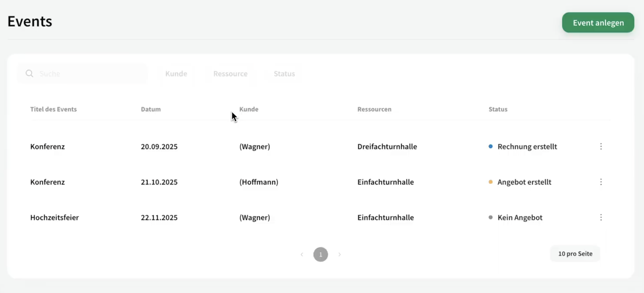This screenshot has width=644, height=293.
Task: Sort by Titel des Events column
Action: click(53, 109)
